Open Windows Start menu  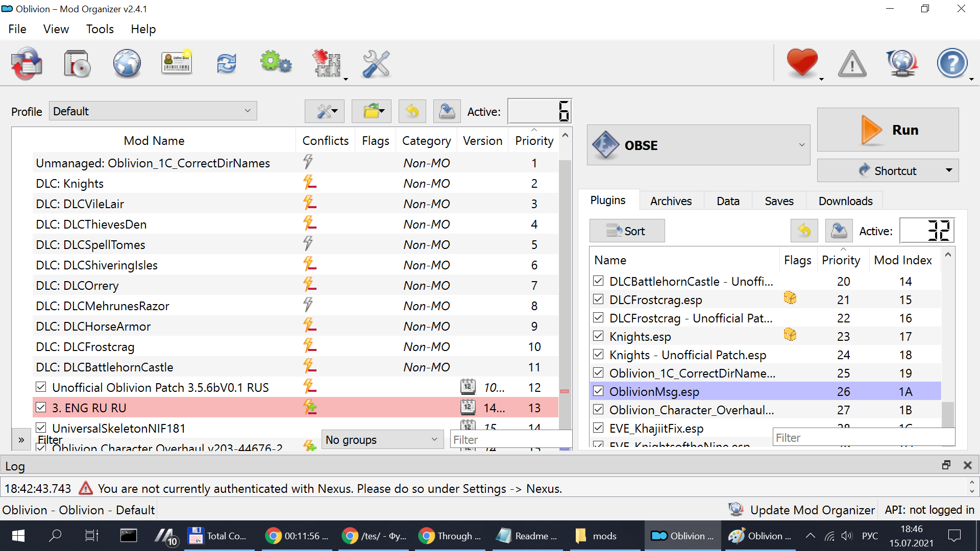pos(18,536)
